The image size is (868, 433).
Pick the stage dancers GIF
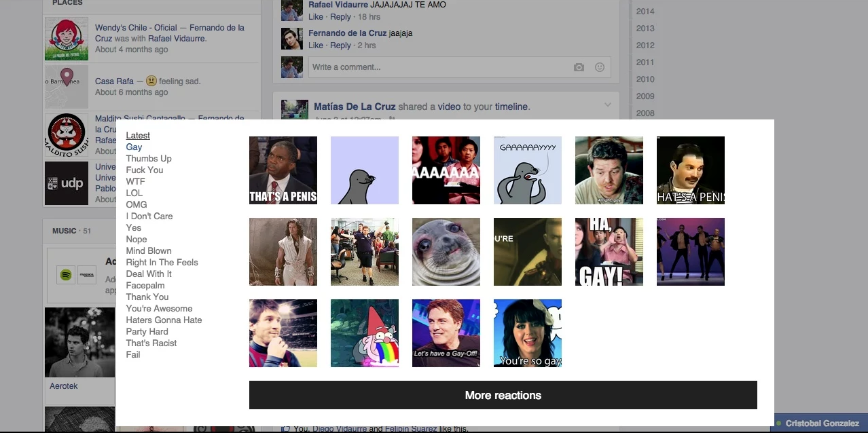[x=691, y=252]
